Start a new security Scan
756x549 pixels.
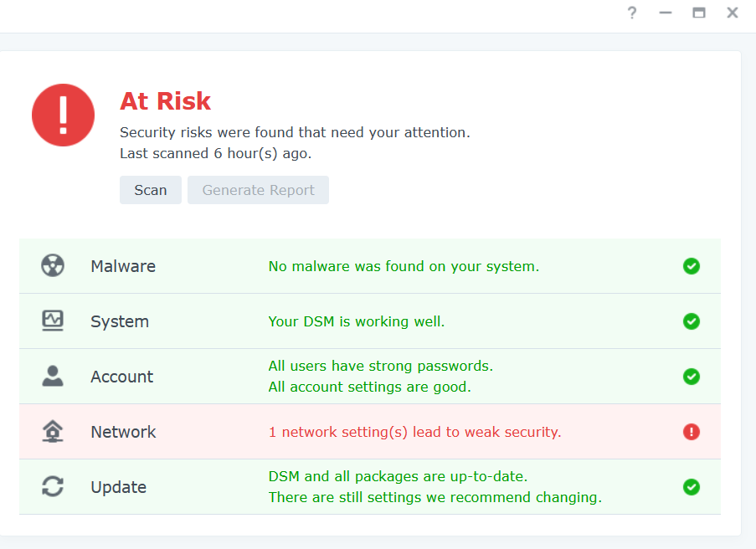pos(151,190)
